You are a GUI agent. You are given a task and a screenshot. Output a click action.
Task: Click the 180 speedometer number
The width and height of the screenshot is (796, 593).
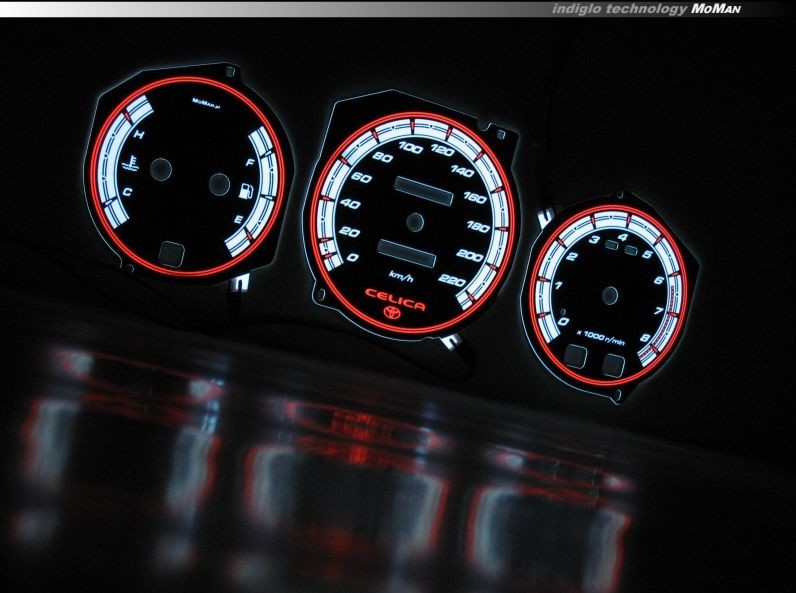click(479, 226)
